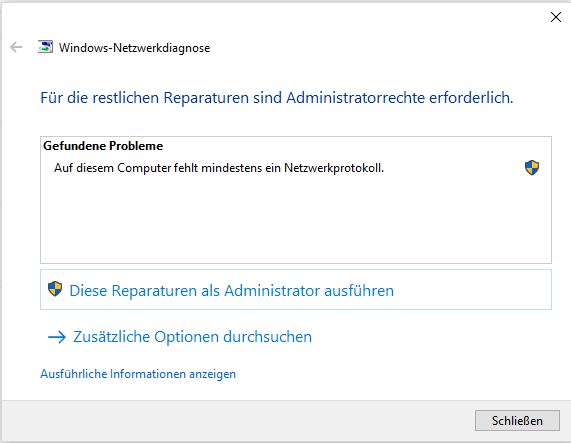
Task: Click the blue arrow beside Zusätzliche Optionen
Action: point(57,337)
